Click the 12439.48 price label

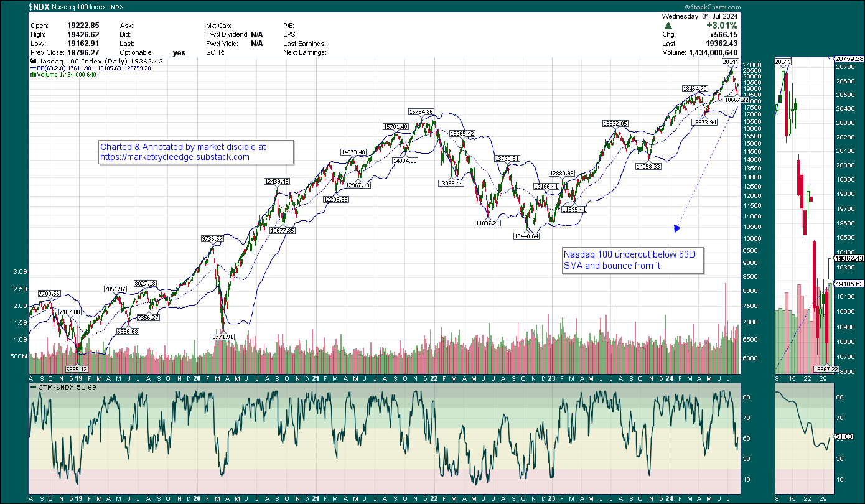[277, 182]
